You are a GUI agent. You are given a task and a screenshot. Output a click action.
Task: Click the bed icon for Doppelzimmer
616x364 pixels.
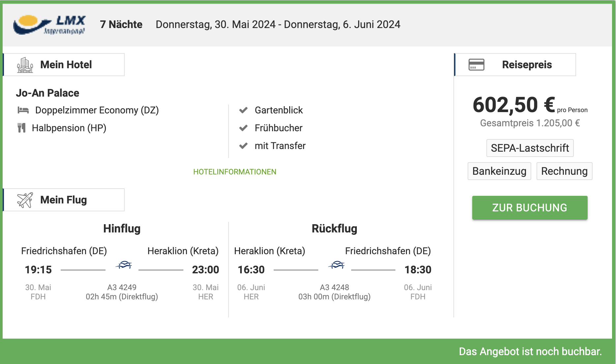click(23, 110)
